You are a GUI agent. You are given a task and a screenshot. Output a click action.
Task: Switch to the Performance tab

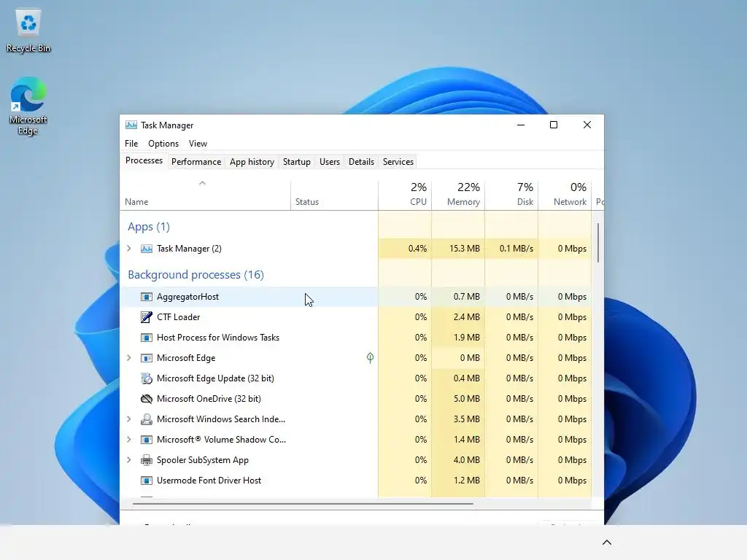click(196, 162)
